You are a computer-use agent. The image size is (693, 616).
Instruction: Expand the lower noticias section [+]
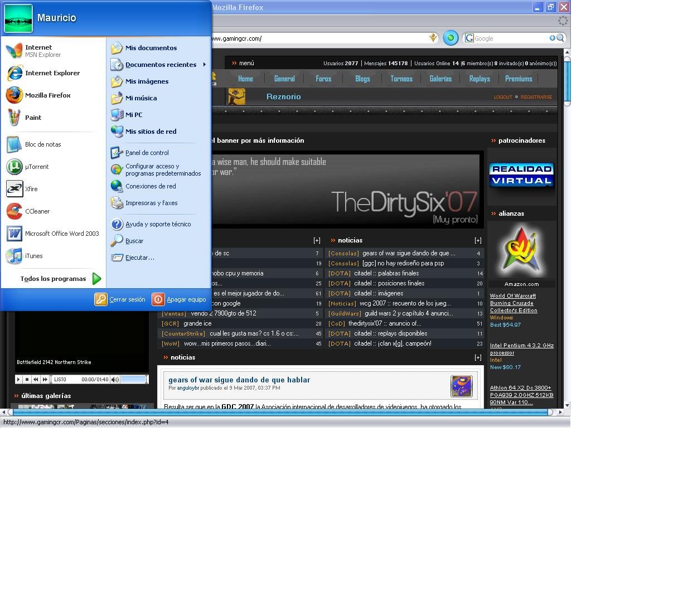coord(478,357)
